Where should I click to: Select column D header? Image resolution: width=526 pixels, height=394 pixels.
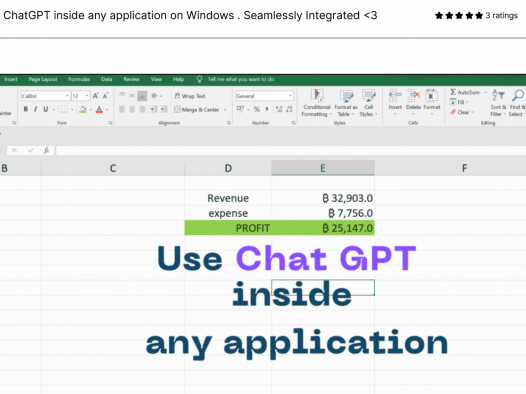tap(228, 168)
